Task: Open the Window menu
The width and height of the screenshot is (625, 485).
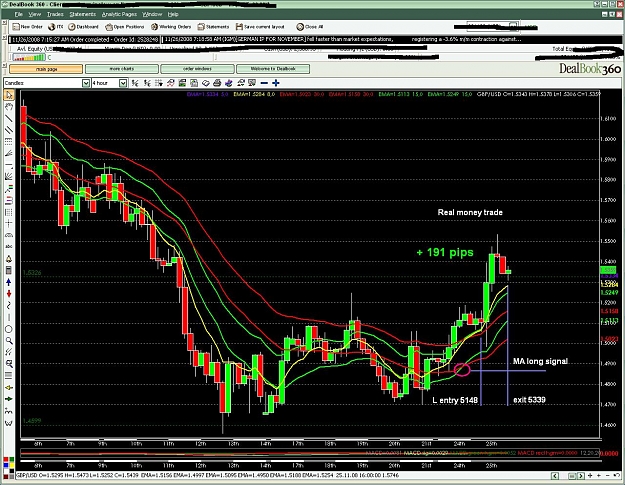Action: click(x=152, y=14)
